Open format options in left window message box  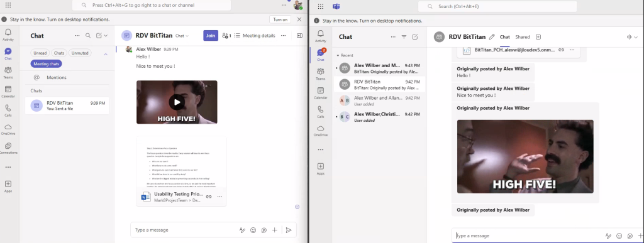pos(242,230)
